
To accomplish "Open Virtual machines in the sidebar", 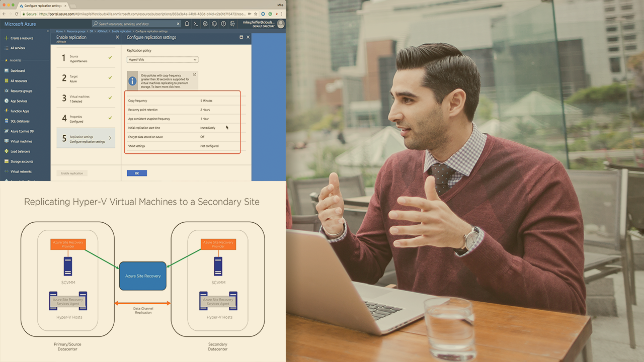I will coord(21,141).
